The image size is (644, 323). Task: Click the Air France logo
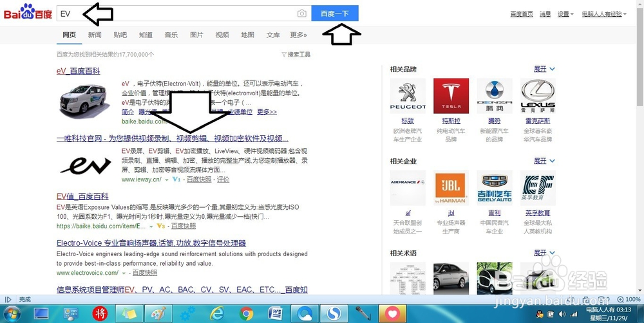pyautogui.click(x=408, y=188)
